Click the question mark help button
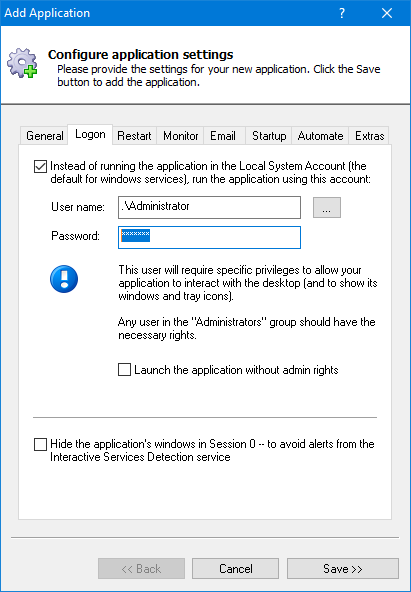The image size is (411, 592). pos(342,13)
